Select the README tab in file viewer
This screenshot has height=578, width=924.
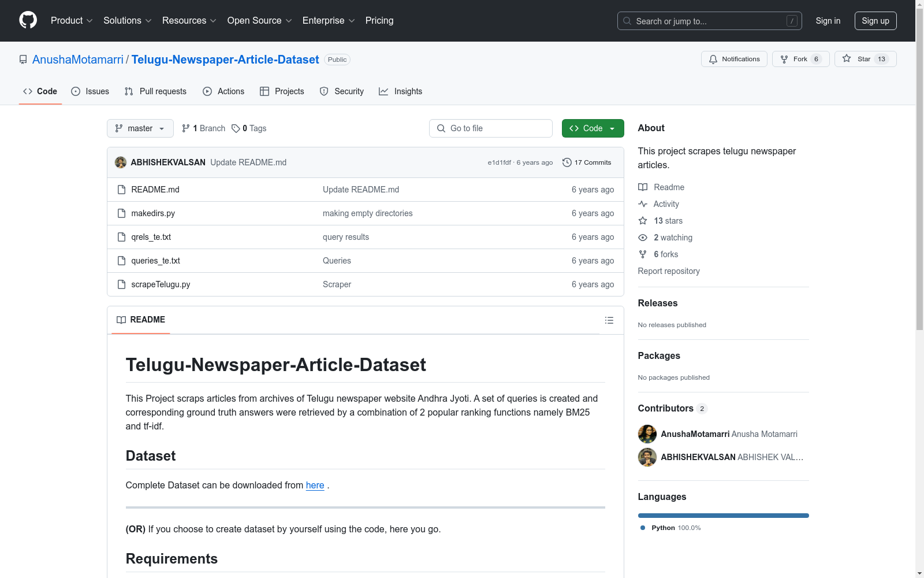141,320
